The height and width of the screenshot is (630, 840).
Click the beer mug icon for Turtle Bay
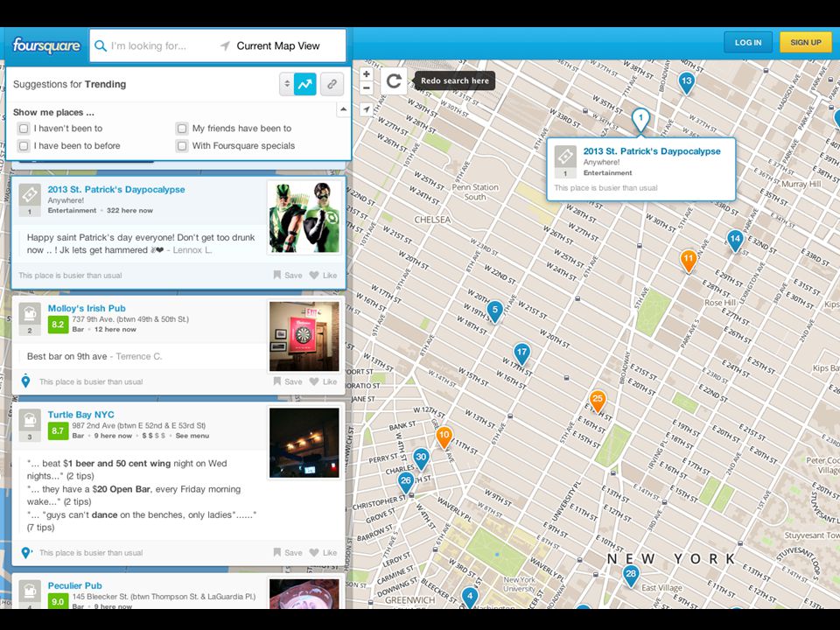pos(30,419)
